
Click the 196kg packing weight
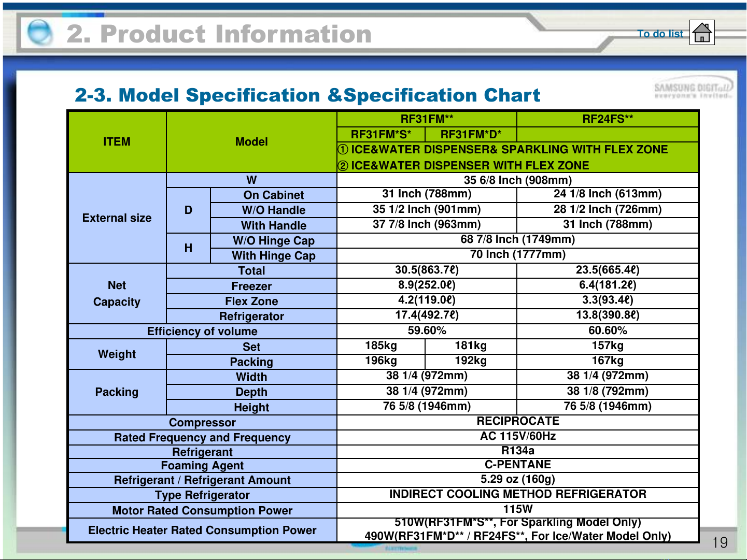[x=381, y=361]
